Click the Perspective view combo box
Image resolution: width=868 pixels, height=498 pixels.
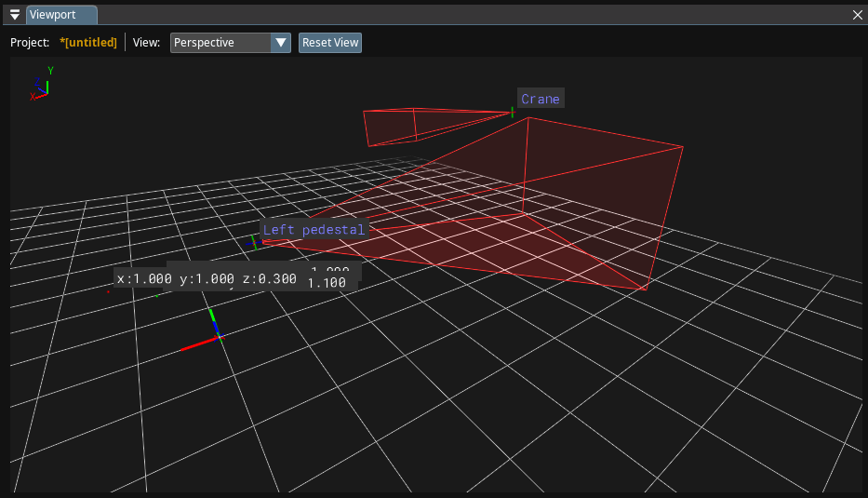pos(220,43)
